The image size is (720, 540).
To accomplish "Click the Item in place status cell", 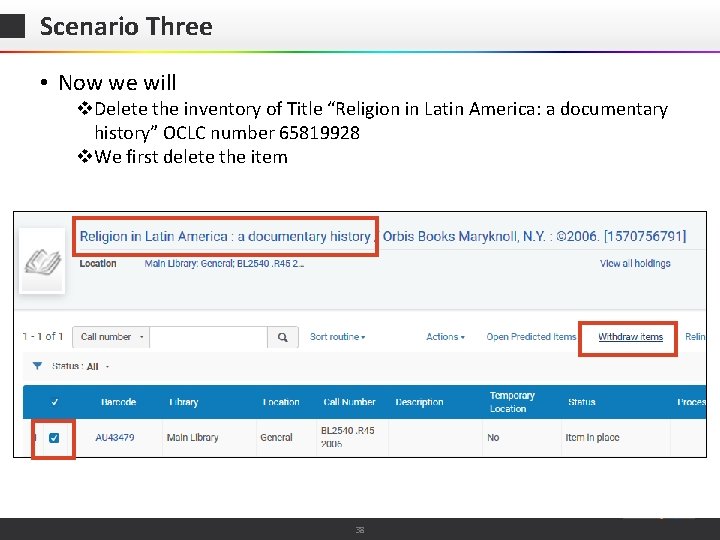I will point(592,438).
